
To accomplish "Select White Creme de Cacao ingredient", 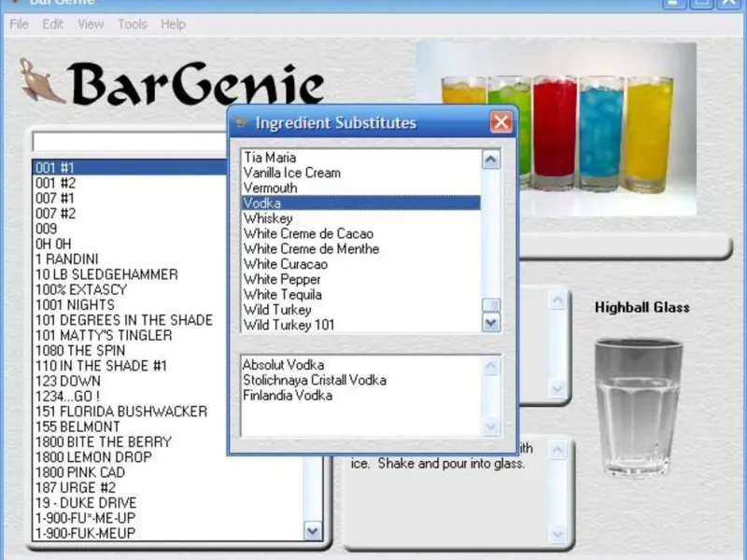I will coord(361,233).
